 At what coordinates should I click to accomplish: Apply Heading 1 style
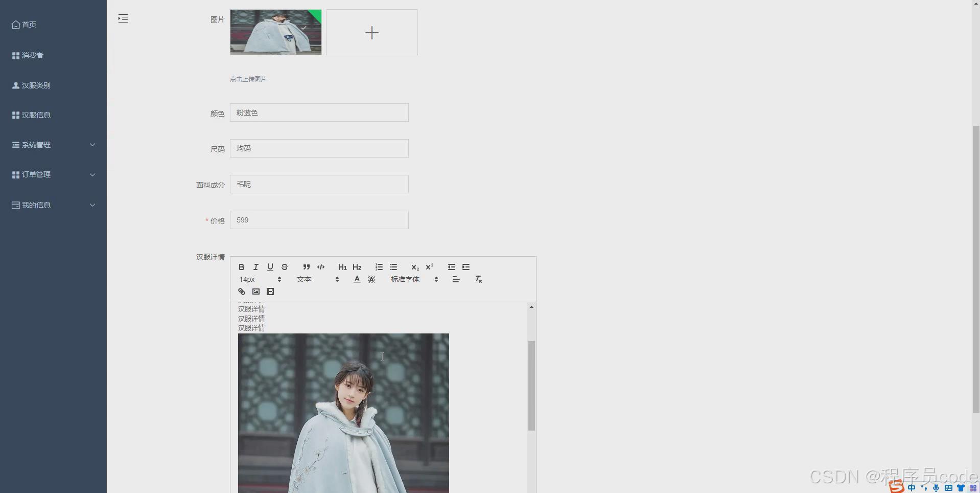tap(342, 267)
